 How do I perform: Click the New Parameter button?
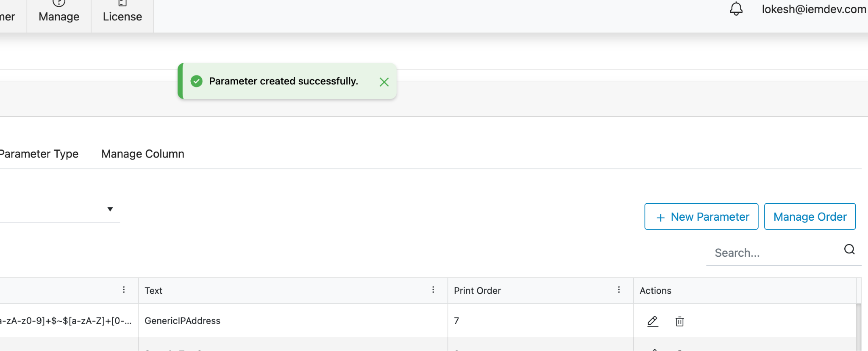tap(701, 217)
